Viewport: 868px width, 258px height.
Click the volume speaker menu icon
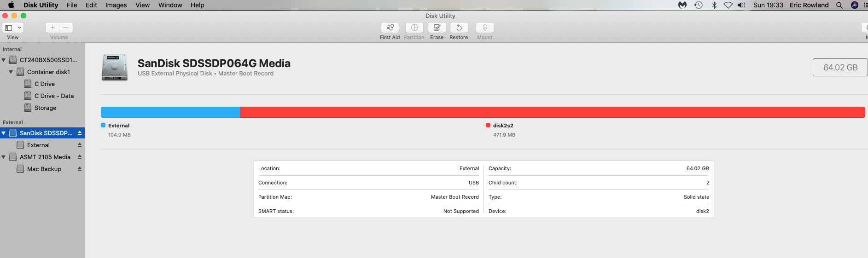pyautogui.click(x=741, y=5)
